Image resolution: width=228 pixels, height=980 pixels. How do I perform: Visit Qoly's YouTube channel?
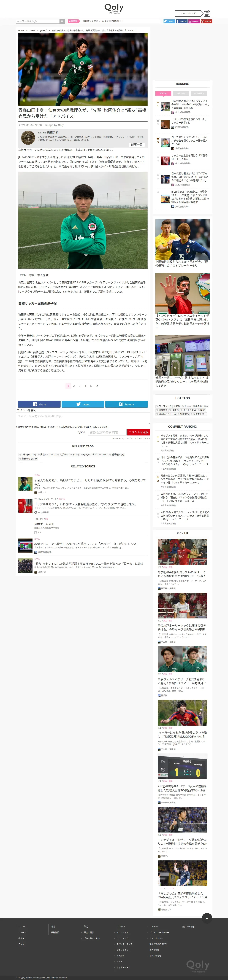(x=206, y=21)
